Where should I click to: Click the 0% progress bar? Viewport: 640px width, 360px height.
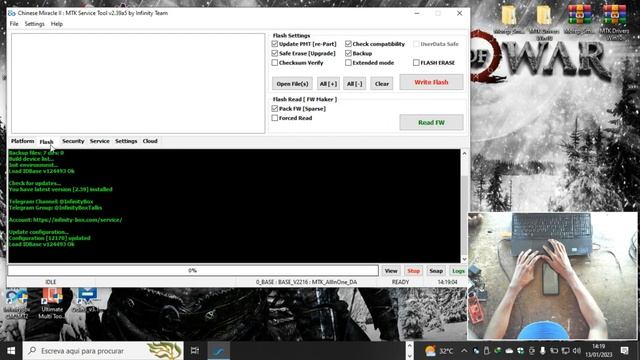[x=193, y=271]
